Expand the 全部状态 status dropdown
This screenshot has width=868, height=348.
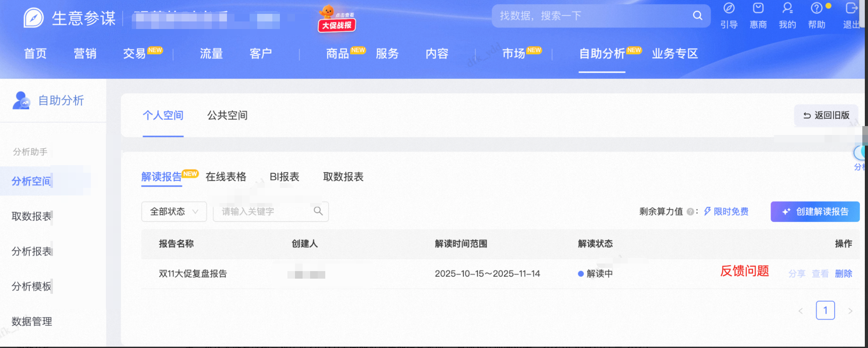[x=174, y=212]
